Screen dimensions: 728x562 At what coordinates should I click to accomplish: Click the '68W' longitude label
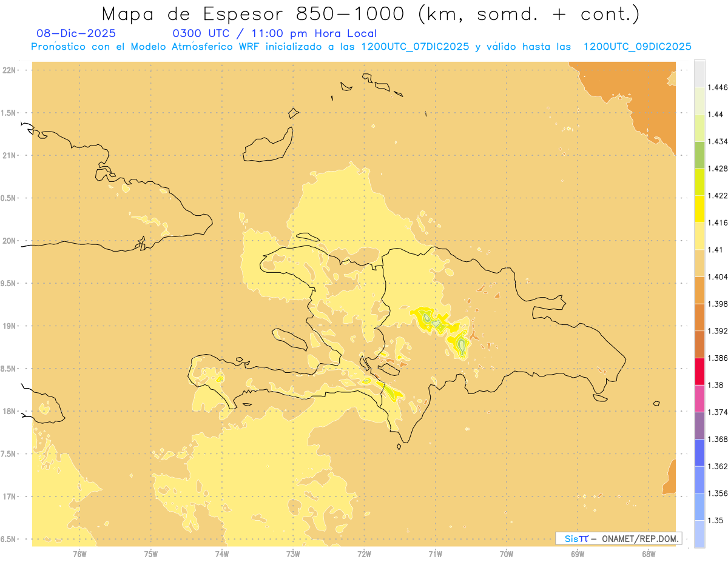[x=649, y=554]
